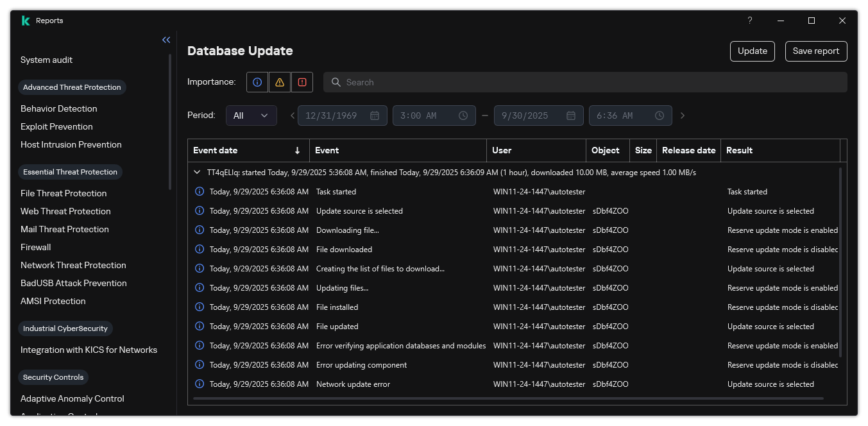The height and width of the screenshot is (426, 868).
Task: Click the Save report button
Action: point(816,51)
